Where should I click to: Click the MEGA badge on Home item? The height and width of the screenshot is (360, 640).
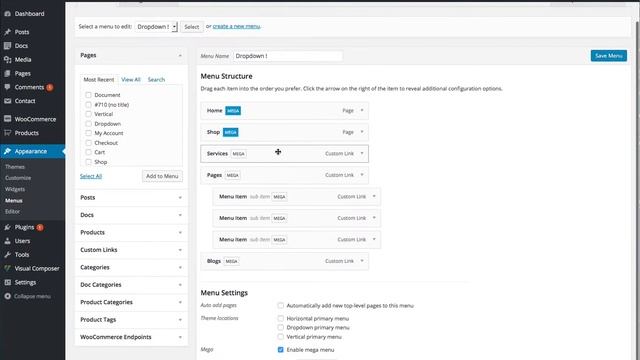(233, 111)
